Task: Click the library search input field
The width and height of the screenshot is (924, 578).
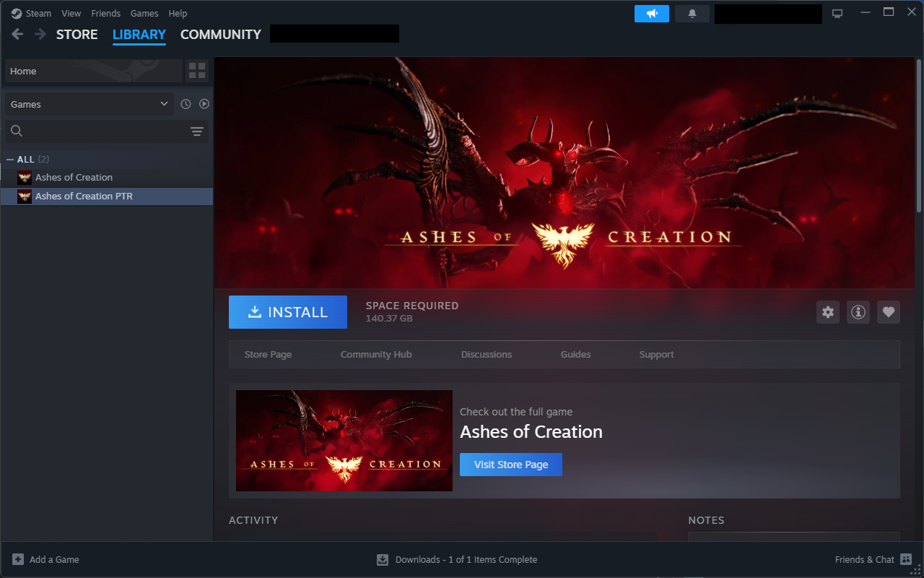Action: (x=107, y=131)
